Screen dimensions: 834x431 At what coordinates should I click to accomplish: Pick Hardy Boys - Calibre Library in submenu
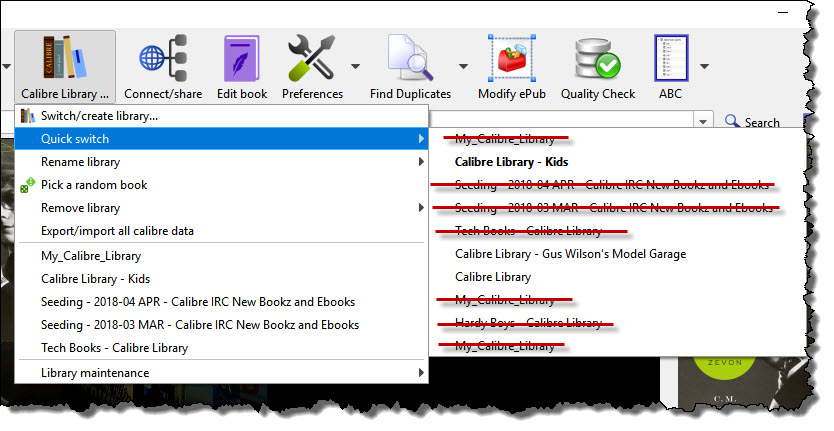(x=617, y=322)
